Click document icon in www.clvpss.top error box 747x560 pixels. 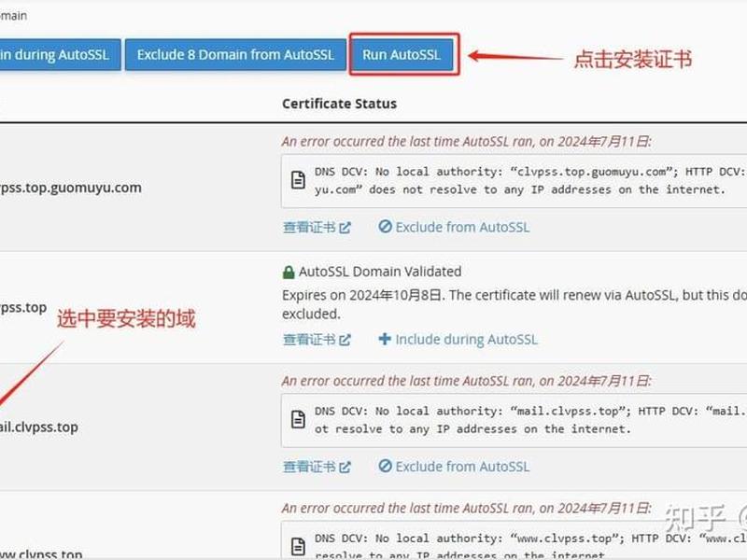298,547
